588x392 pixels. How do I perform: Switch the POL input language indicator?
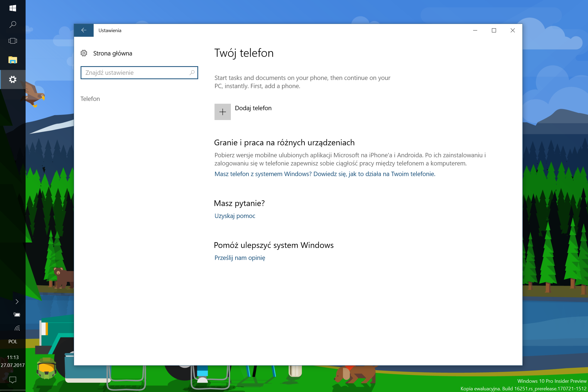click(x=13, y=342)
